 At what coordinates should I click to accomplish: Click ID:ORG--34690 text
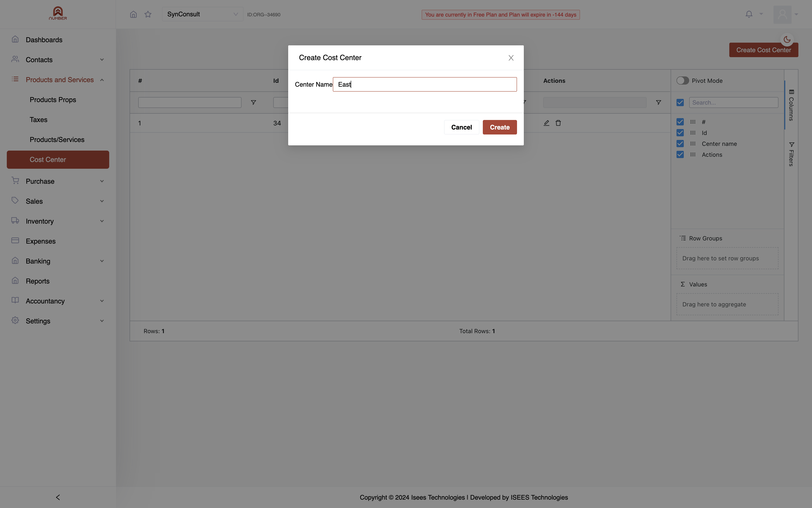[264, 15]
